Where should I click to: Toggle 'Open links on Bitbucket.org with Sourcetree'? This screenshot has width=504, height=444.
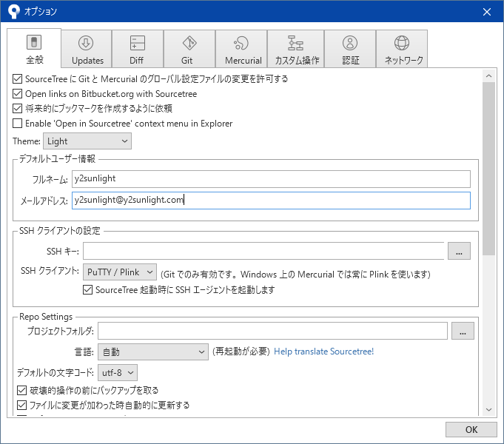(x=18, y=93)
